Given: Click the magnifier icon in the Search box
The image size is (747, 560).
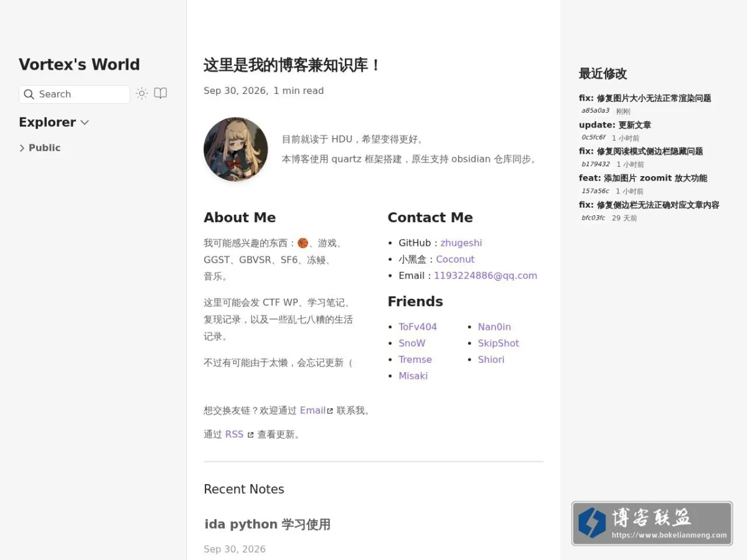Looking at the screenshot, I should pyautogui.click(x=29, y=94).
